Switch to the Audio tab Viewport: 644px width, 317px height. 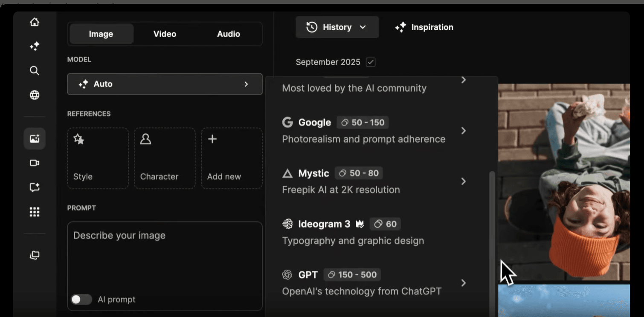click(x=229, y=34)
